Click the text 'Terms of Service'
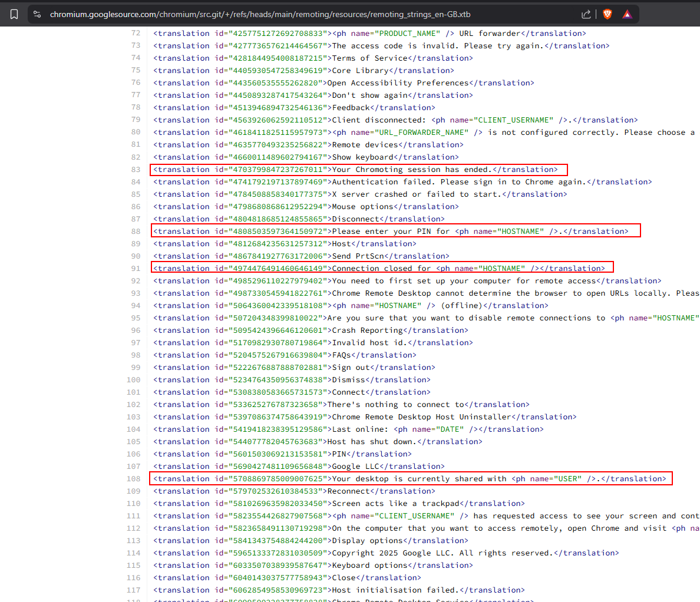Screen dimensions: 700x602 pos(369,58)
